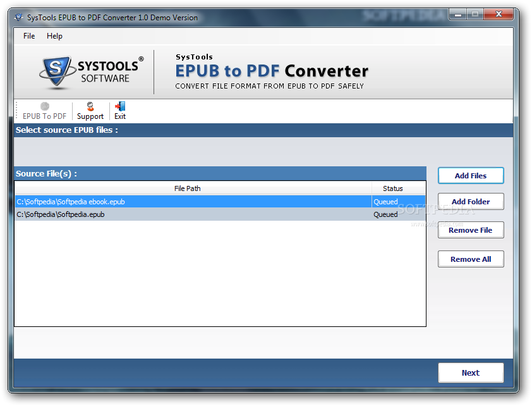Click the EPUB To PDF toolbar icon
Image resolution: width=532 pixels, height=406 pixels.
44,107
